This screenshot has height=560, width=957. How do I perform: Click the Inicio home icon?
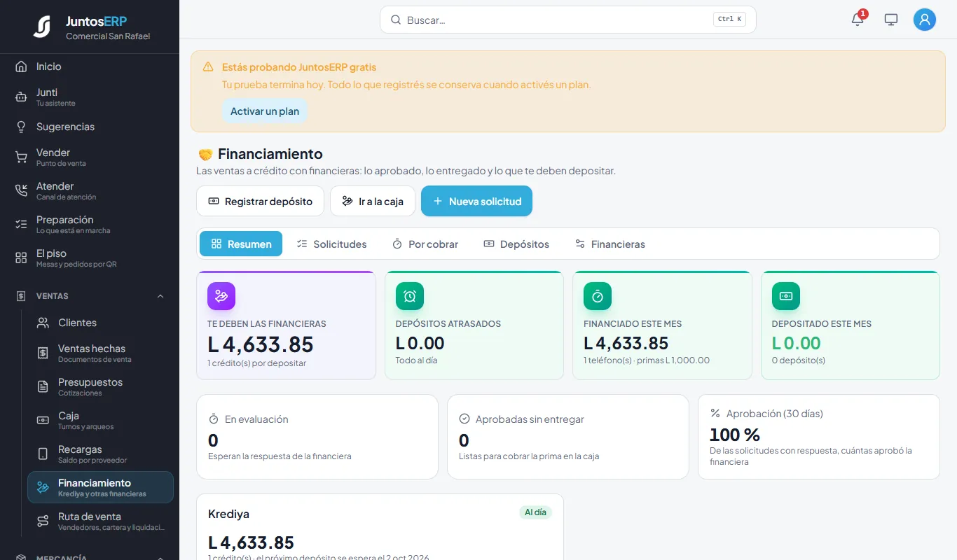pos(21,66)
